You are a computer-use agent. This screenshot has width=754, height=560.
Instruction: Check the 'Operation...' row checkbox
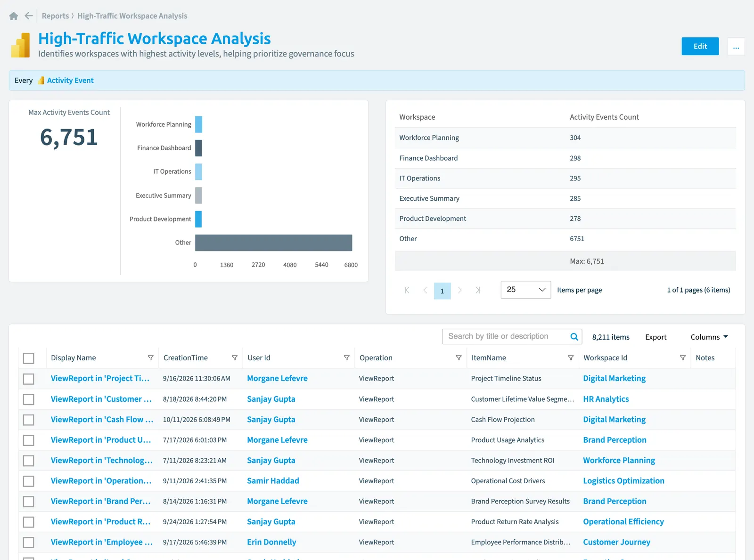tap(29, 481)
